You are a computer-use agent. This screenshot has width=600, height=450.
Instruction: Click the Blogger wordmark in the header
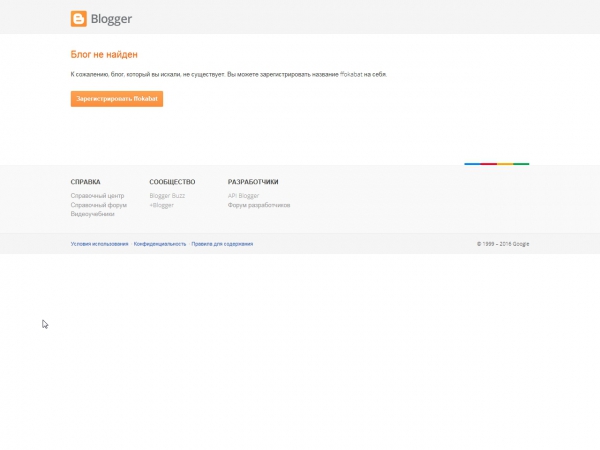[x=111, y=19]
